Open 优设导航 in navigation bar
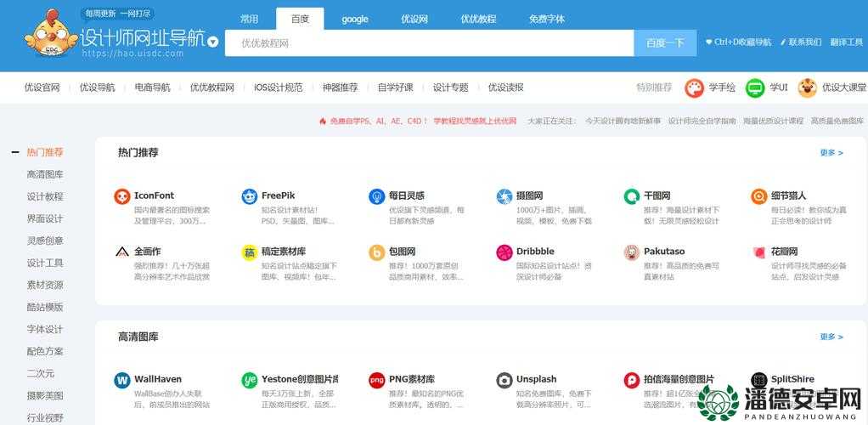This screenshot has width=868, height=425. click(x=98, y=88)
